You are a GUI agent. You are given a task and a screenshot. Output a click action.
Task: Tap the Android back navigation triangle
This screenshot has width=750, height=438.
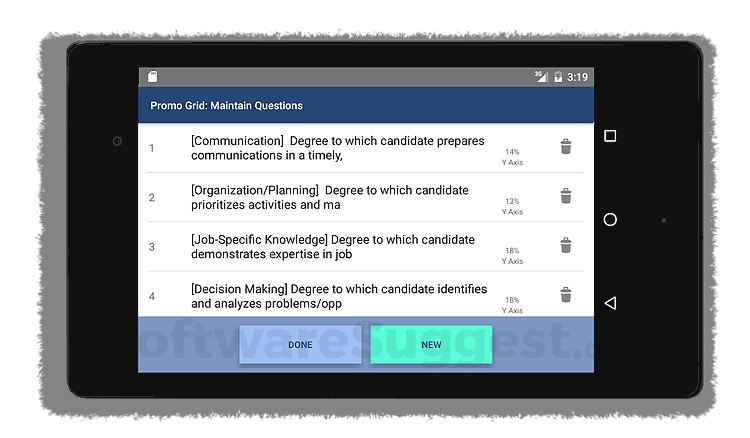click(x=610, y=303)
